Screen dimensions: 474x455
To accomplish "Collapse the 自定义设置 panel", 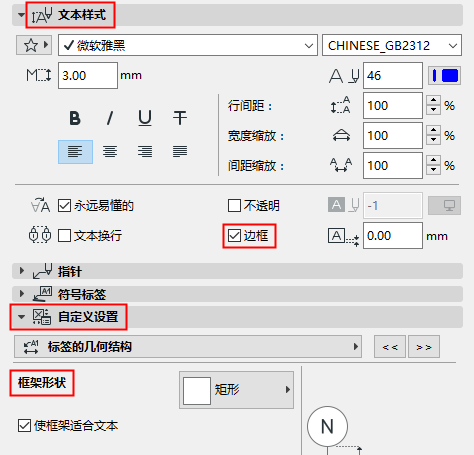I will pyautogui.click(x=21, y=317).
